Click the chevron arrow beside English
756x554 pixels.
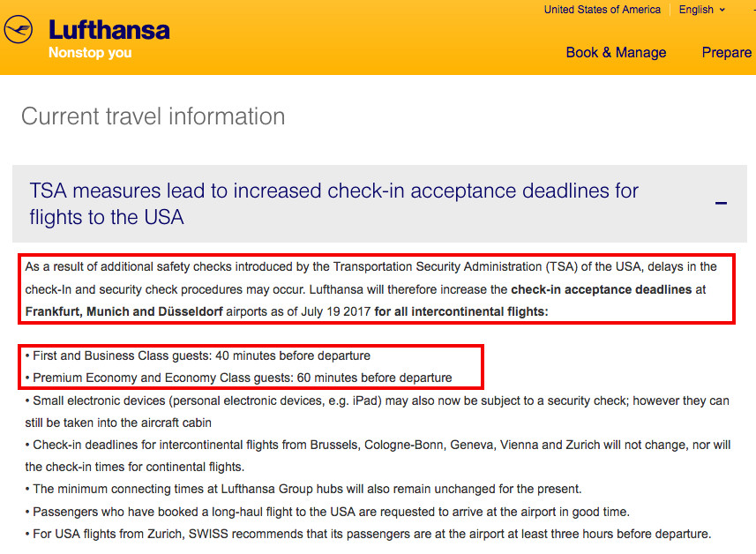click(x=722, y=10)
